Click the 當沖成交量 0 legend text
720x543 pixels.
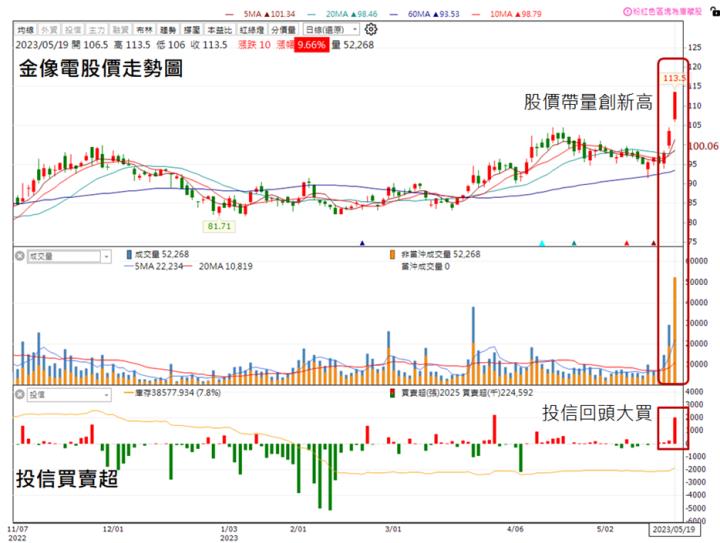(426, 267)
